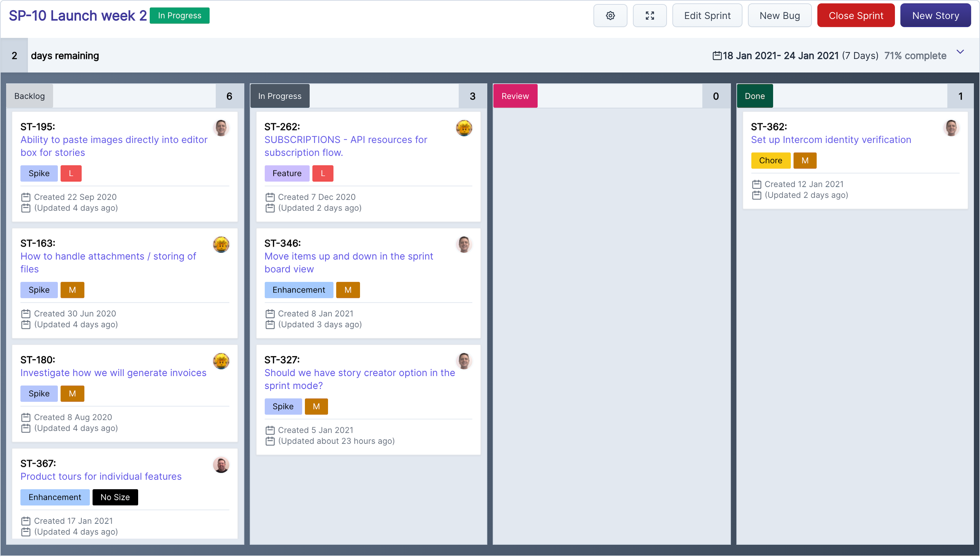The width and height of the screenshot is (980, 559).
Task: Create a New Story
Action: click(935, 16)
